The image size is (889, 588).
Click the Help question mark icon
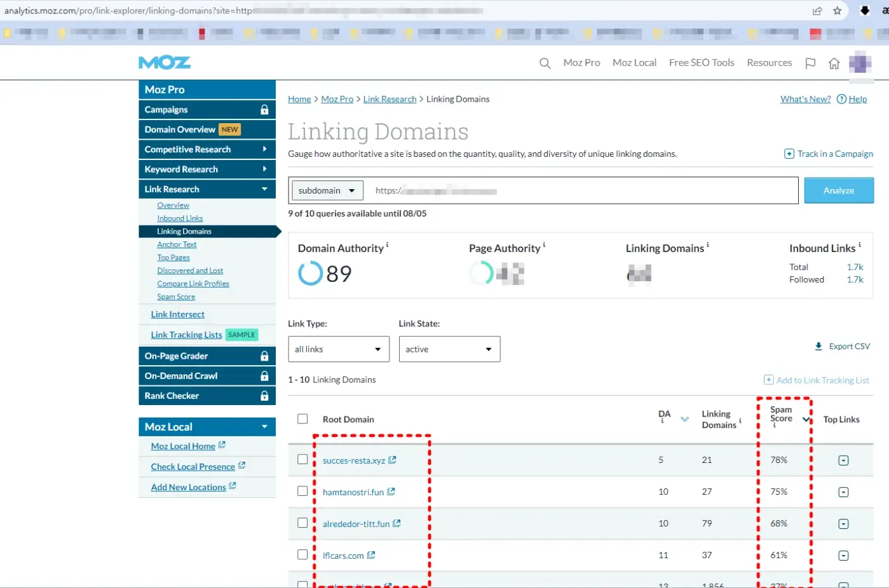841,99
